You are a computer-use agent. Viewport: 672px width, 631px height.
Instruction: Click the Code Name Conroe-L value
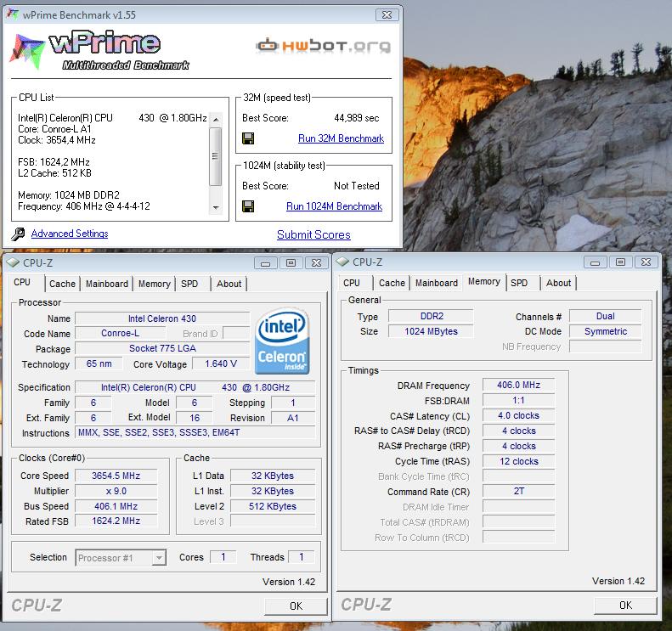(120, 333)
